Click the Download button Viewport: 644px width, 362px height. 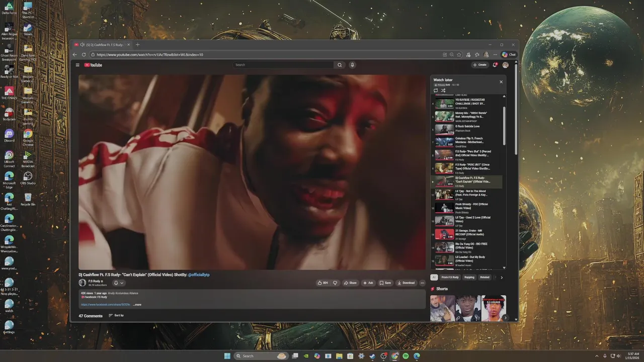click(406, 283)
